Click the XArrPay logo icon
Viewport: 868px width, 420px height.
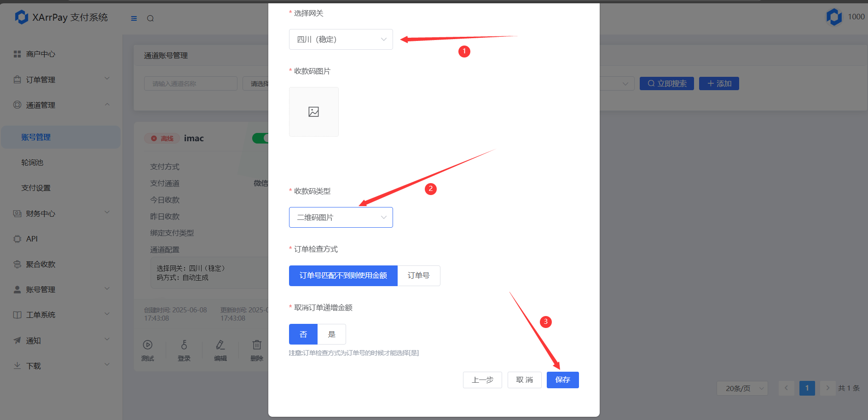[x=22, y=17]
